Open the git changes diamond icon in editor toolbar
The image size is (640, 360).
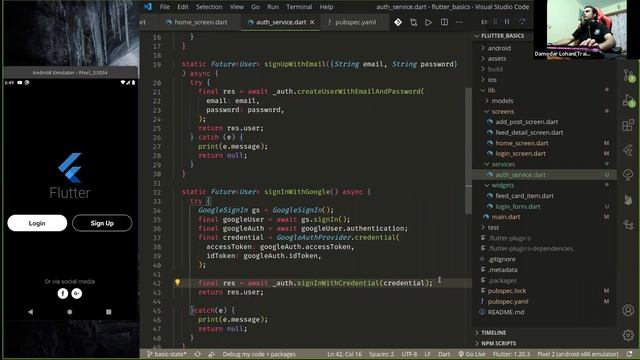398,22
